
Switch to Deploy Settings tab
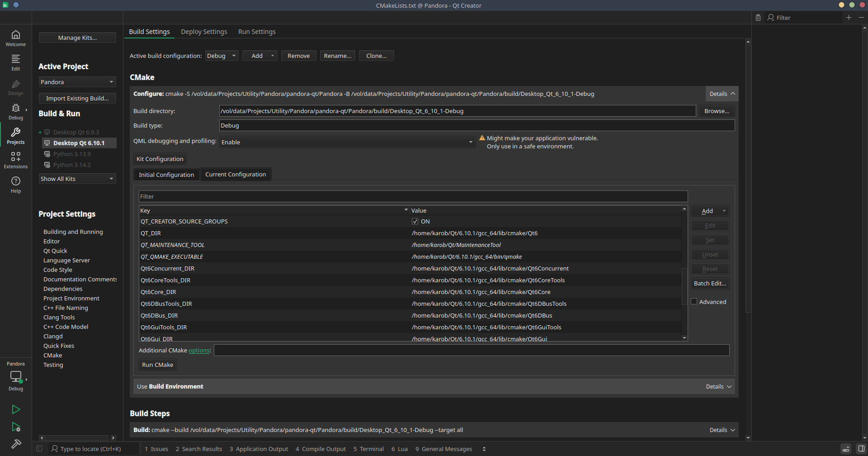click(204, 32)
